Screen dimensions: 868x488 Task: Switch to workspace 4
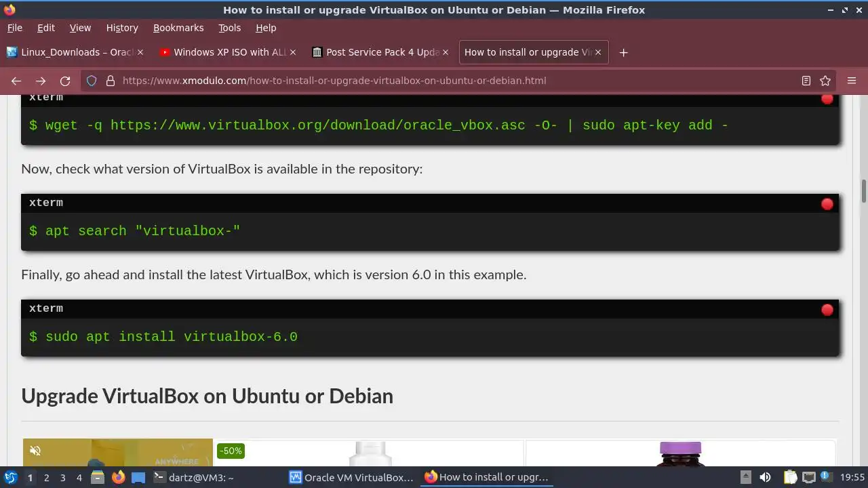point(79,477)
